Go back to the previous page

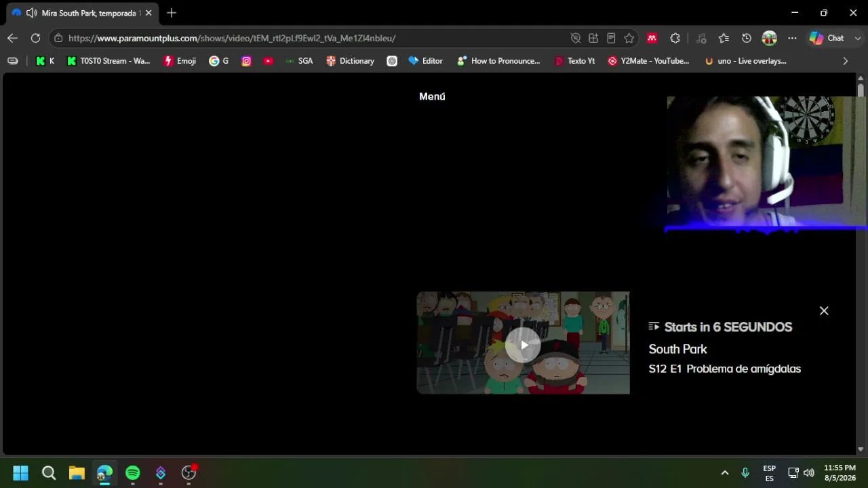[x=12, y=38]
